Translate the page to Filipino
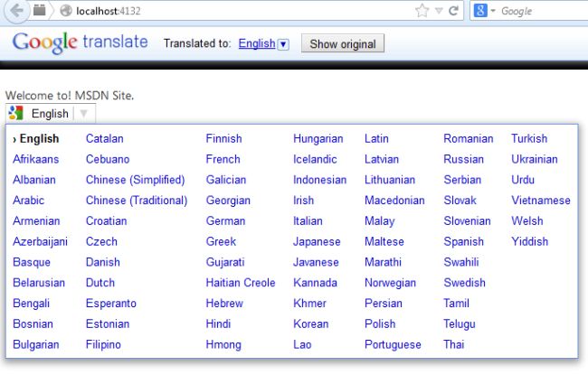588x375 pixels. (103, 344)
